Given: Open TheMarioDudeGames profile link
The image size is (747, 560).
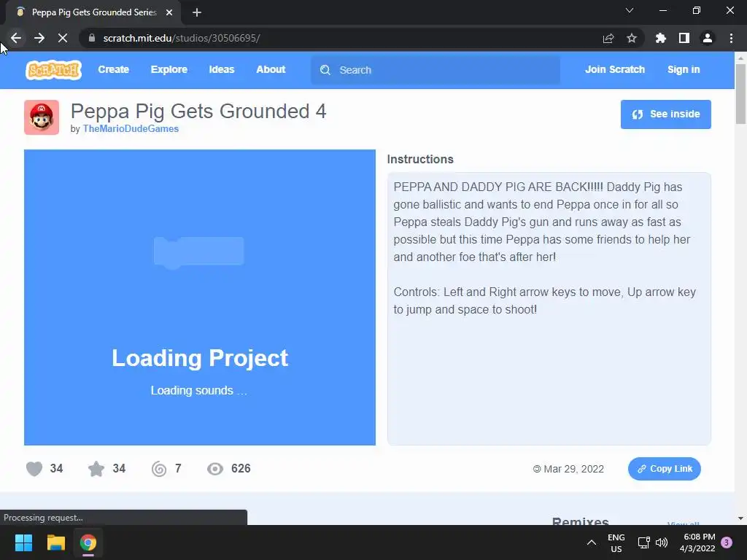Looking at the screenshot, I should tap(131, 128).
